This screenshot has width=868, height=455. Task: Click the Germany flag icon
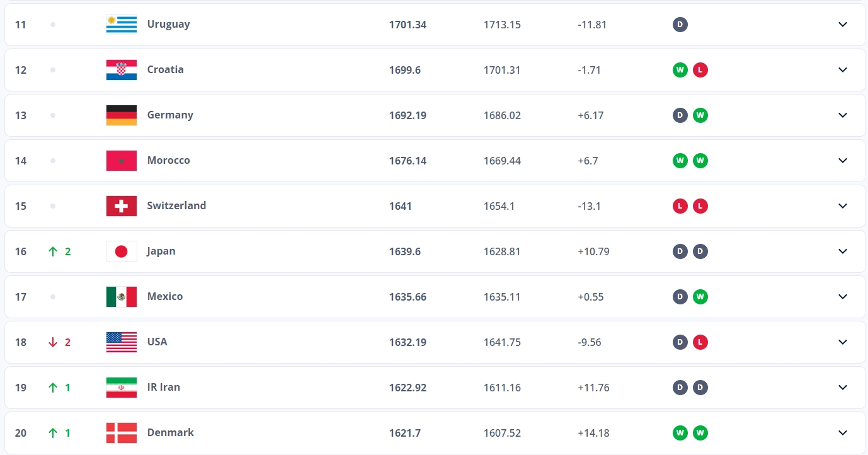pyautogui.click(x=122, y=115)
